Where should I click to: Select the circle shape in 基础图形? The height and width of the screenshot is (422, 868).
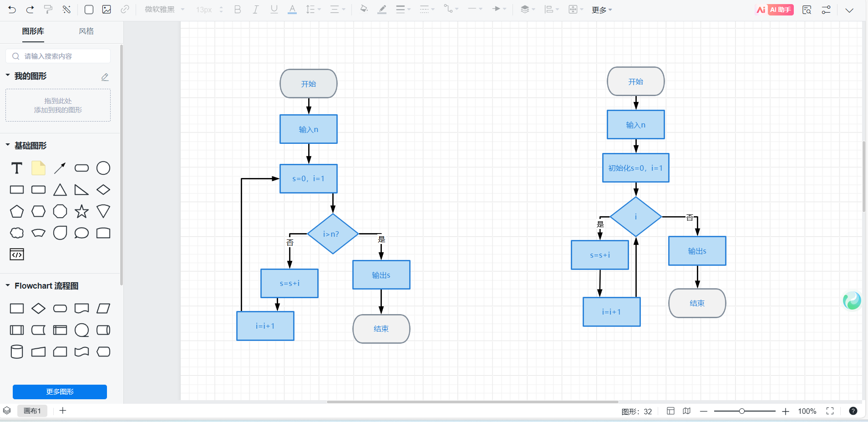[103, 168]
